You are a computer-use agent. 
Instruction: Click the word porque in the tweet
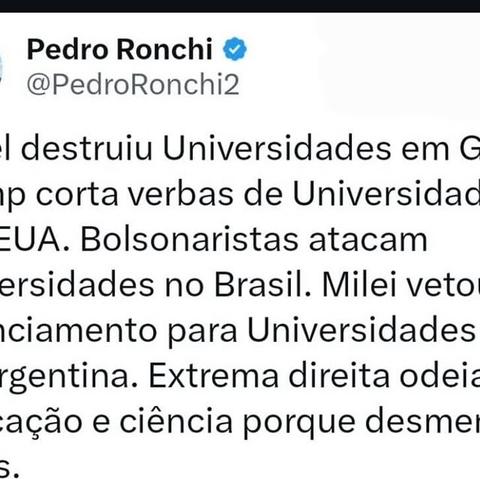tap(299, 424)
